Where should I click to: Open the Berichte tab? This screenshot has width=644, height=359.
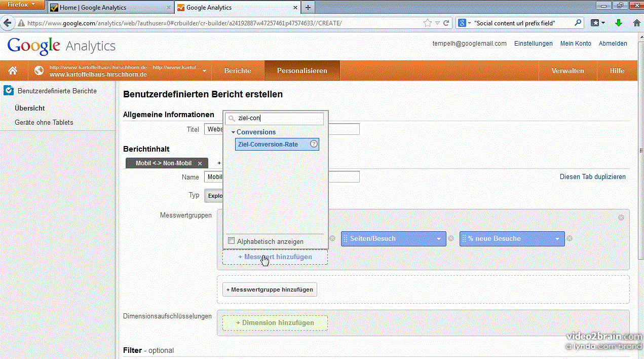pos(238,71)
